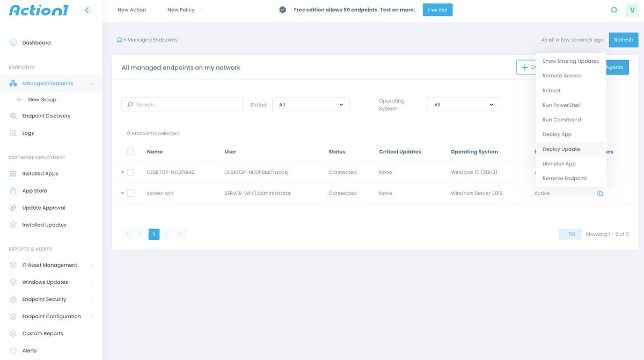Click the shield icon beside Free edition notice
Image resolution: width=644 pixels, height=360 pixels.
(283, 10)
